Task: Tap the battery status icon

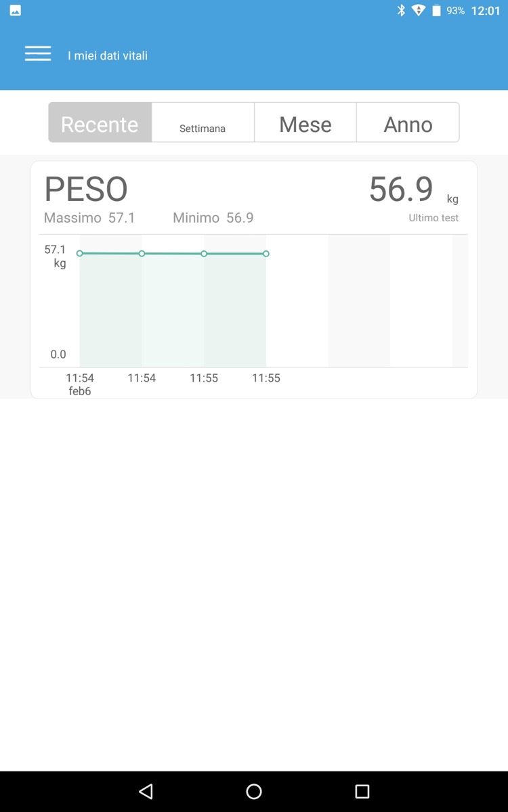Action: pyautogui.click(x=437, y=10)
